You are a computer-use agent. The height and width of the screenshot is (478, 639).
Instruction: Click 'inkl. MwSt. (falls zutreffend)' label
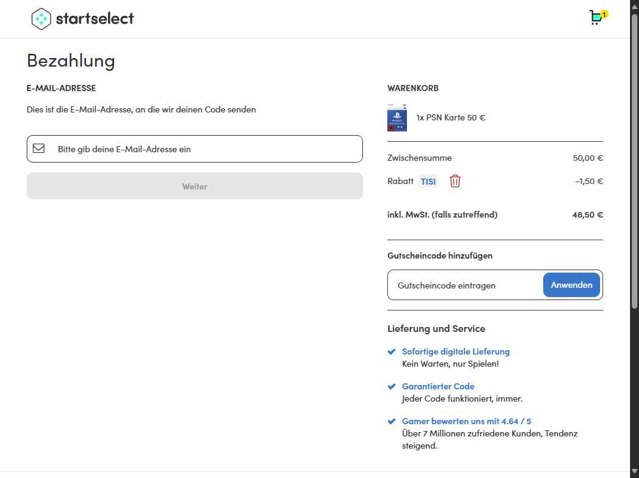442,214
